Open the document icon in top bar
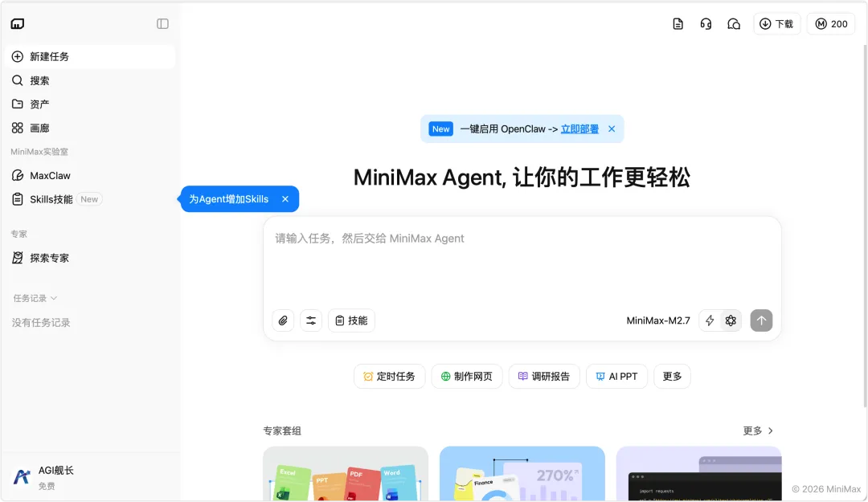Viewport: 868px width, 502px height. click(x=678, y=24)
